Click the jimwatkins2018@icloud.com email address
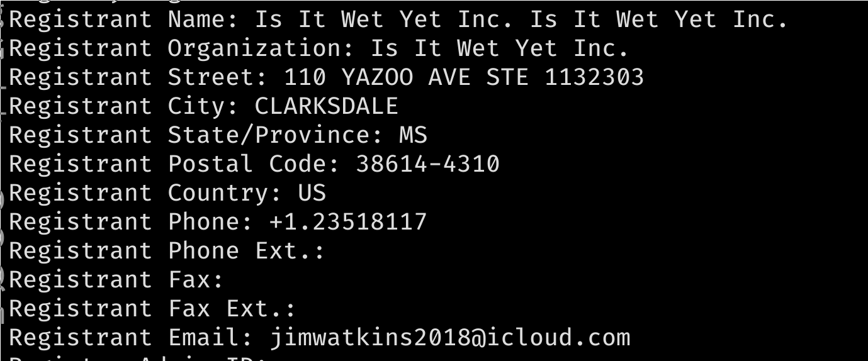This screenshot has width=868, height=361. pos(451,338)
